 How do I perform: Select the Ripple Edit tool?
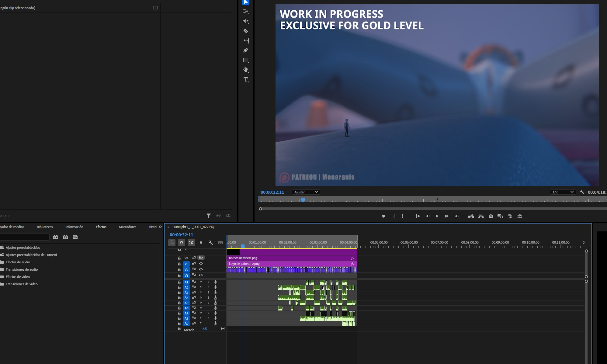[246, 21]
